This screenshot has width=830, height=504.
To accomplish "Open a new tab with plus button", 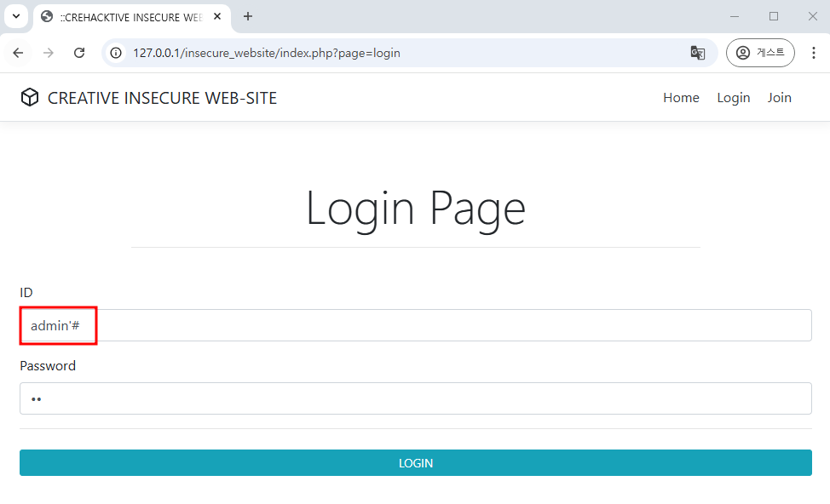I will pos(248,16).
